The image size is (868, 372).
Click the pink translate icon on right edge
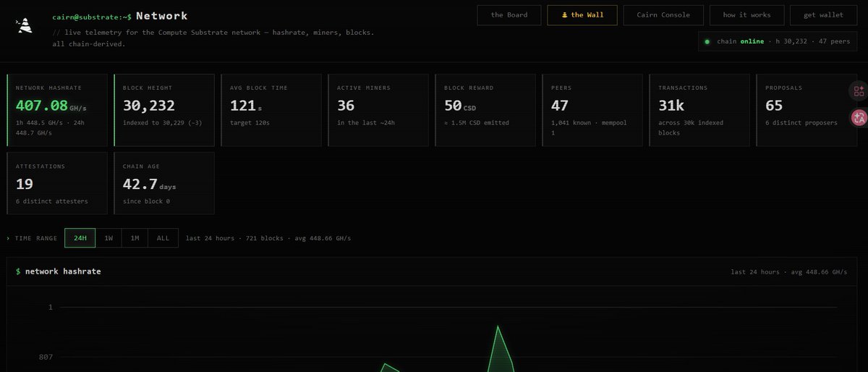[859, 117]
